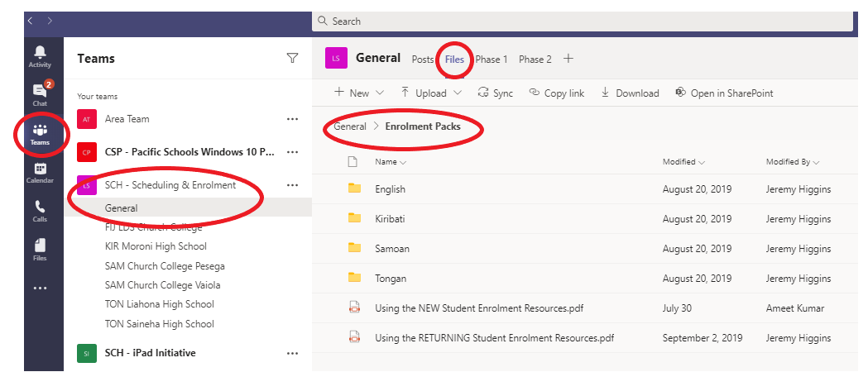This screenshot has width=868, height=372.
Task: Click Copy link in toolbar
Action: click(556, 93)
